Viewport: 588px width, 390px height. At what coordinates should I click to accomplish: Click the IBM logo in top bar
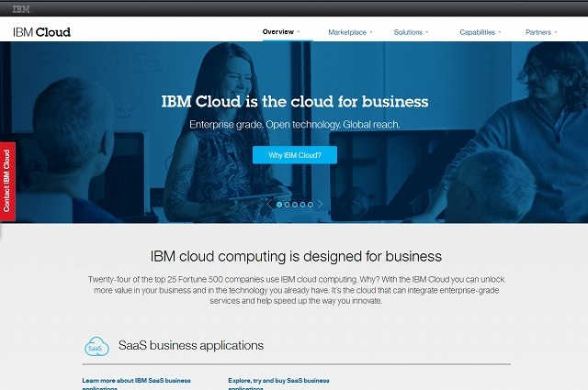pyautogui.click(x=21, y=8)
